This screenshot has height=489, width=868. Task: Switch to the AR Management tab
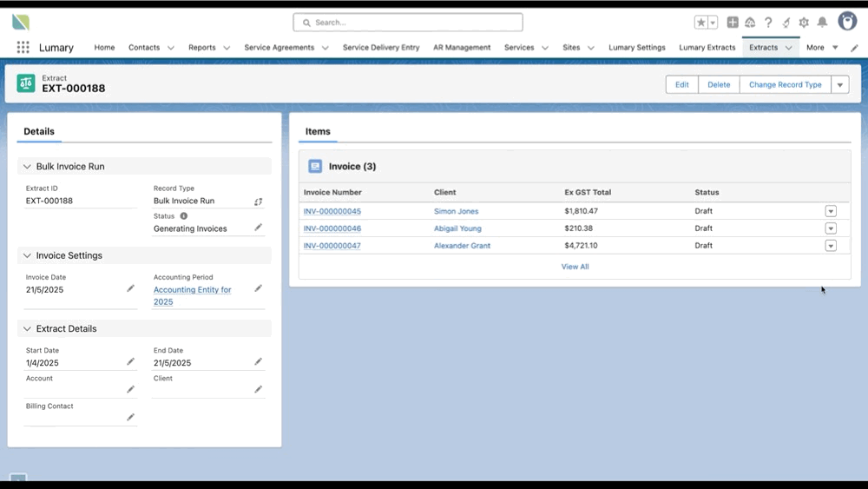(x=462, y=48)
